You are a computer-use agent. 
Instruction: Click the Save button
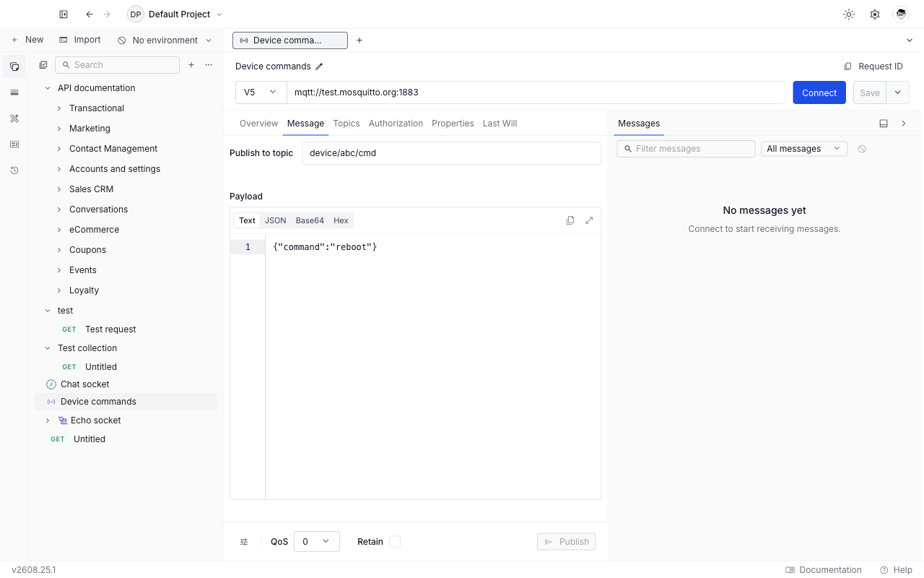click(x=870, y=92)
